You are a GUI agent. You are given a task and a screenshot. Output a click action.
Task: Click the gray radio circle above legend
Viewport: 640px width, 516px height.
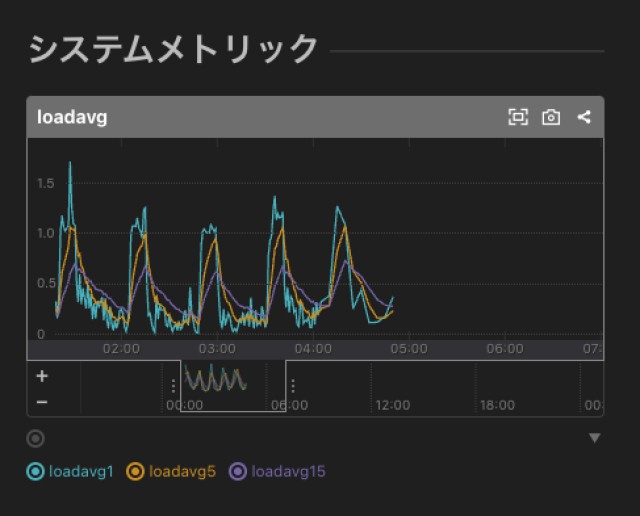click(x=36, y=438)
